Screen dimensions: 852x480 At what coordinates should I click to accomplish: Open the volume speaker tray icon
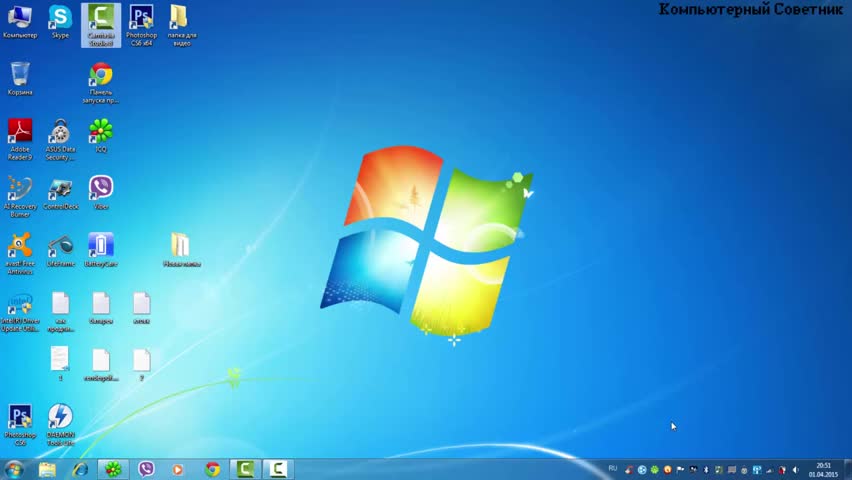(795, 470)
